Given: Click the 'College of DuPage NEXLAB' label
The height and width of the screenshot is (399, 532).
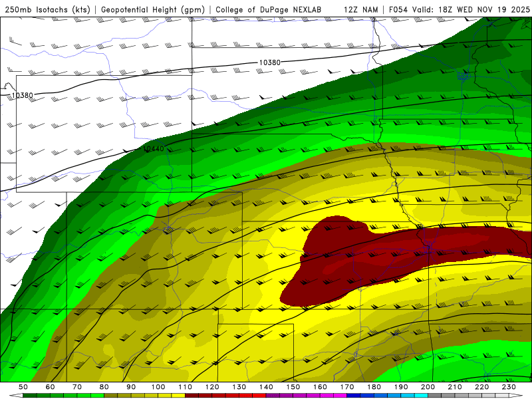Looking at the screenshot, I should click(x=268, y=10).
